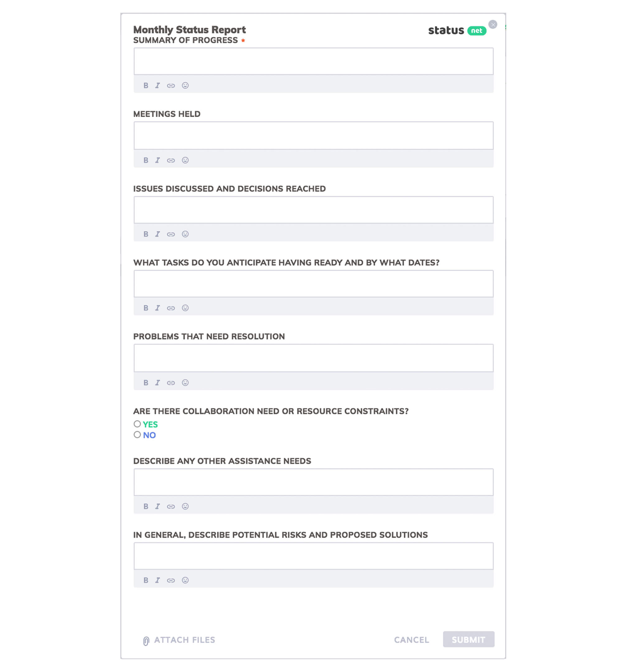Click the Bold icon in Describe Any Other Assistance

click(145, 506)
